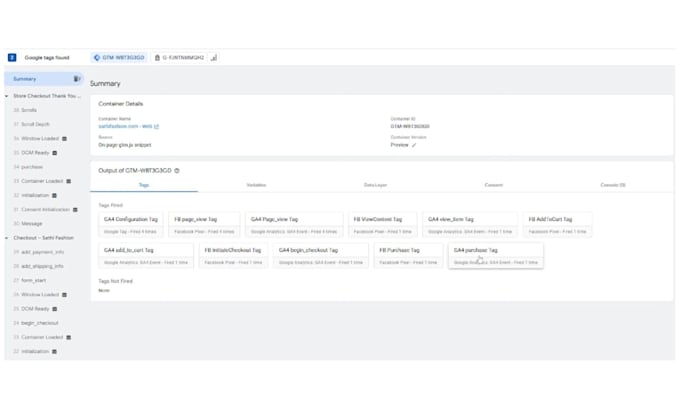Viewport: 680px width, 409px height.
Task: Open the FB Purchase Tag card
Action: (409, 255)
